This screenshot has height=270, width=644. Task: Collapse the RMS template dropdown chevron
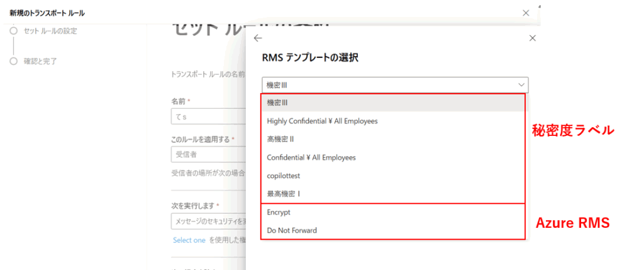521,85
